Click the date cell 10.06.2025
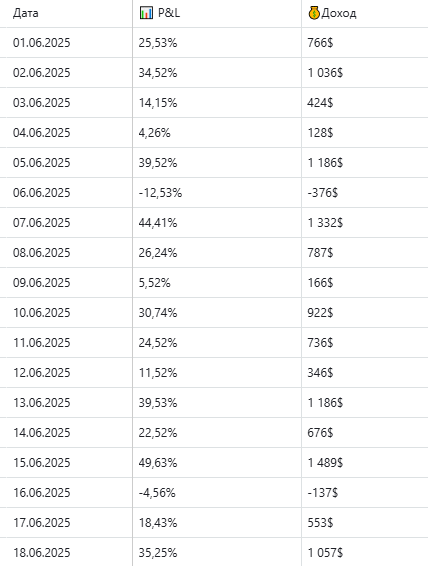Image resolution: width=428 pixels, height=566 pixels. [x=42, y=313]
